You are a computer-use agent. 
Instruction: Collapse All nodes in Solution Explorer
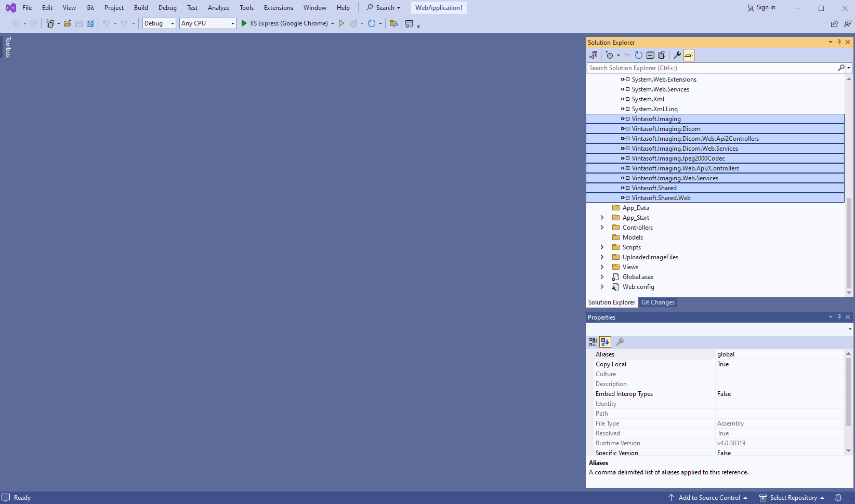point(650,55)
